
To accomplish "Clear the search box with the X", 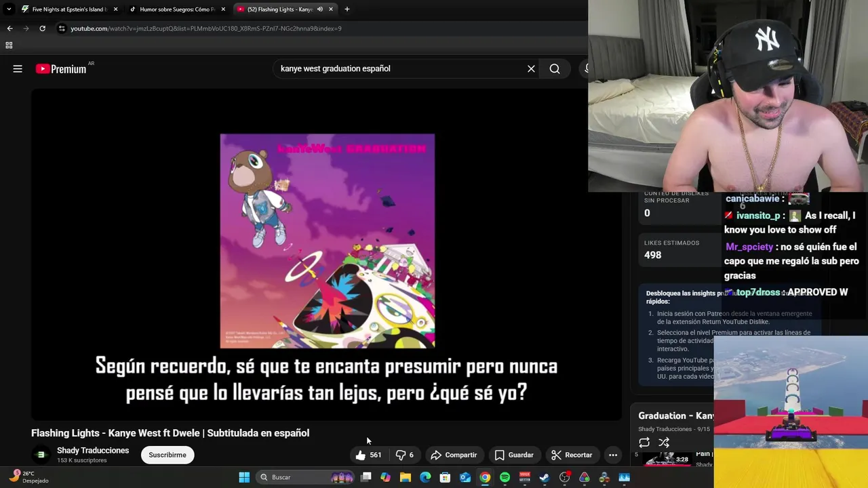I will (x=531, y=68).
